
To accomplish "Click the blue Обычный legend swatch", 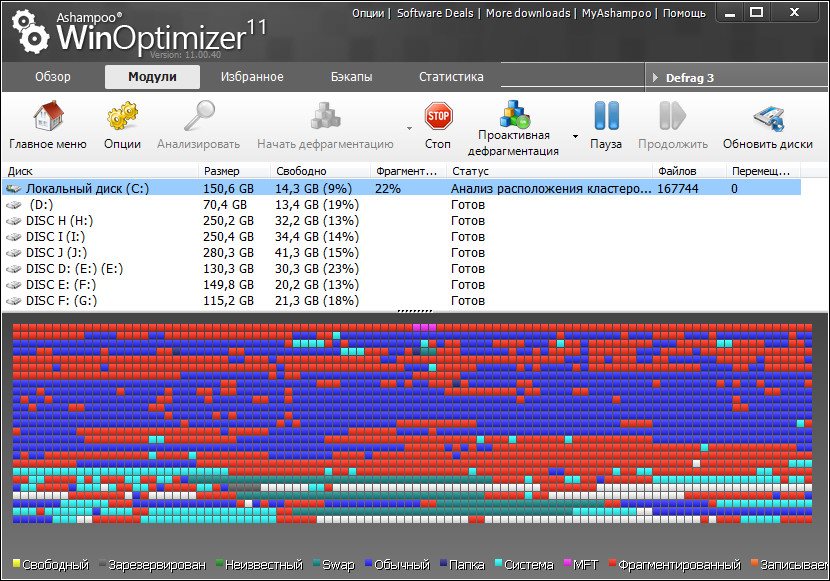I will click(x=368, y=563).
